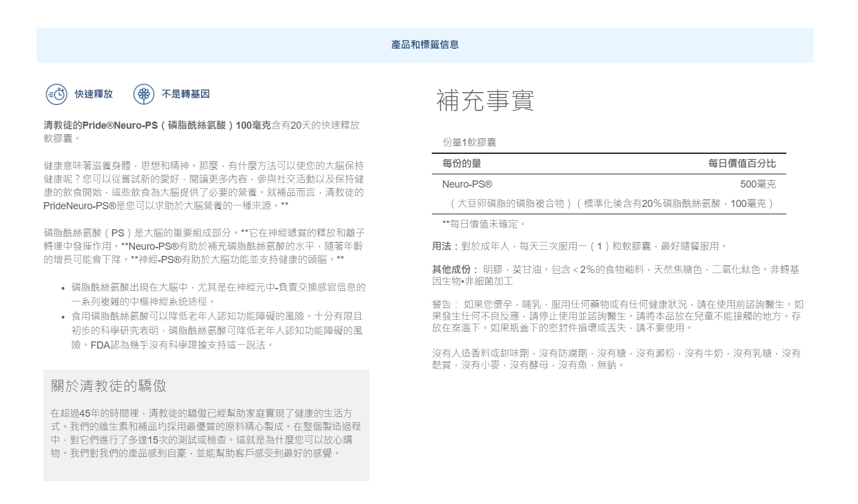Click the 關於清教徒的驕傲 section heading
Image resolution: width=858 pixels, height=504 pixels.
tap(109, 386)
